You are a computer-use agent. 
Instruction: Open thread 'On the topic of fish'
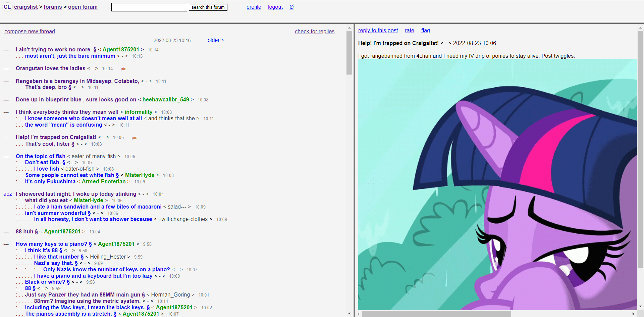coord(41,156)
